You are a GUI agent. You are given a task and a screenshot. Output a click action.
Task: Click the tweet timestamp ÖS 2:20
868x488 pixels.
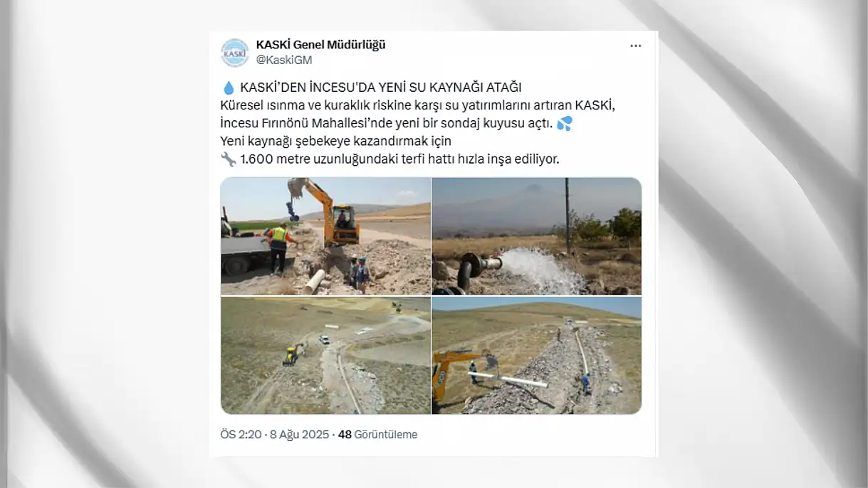click(241, 435)
